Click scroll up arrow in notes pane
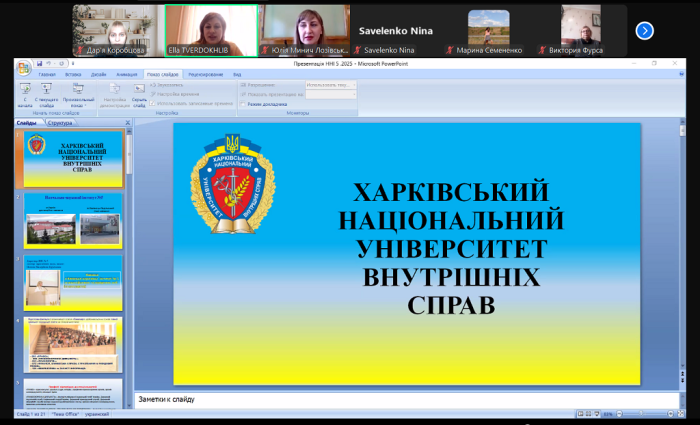700x425 pixels. (x=682, y=395)
